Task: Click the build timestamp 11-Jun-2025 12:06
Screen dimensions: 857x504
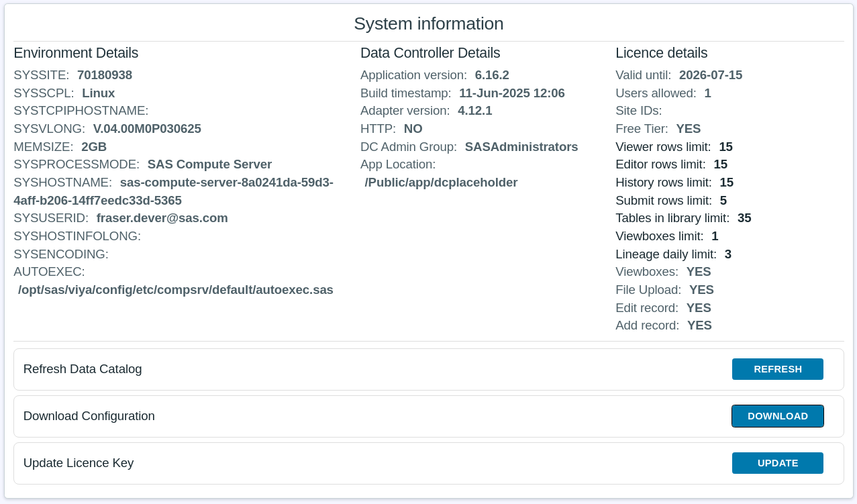Action: coord(511,93)
